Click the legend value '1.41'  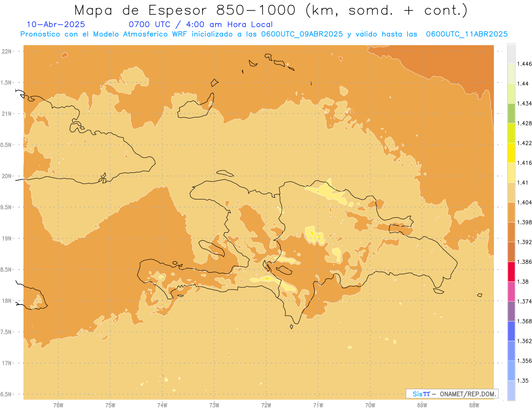[x=523, y=182]
